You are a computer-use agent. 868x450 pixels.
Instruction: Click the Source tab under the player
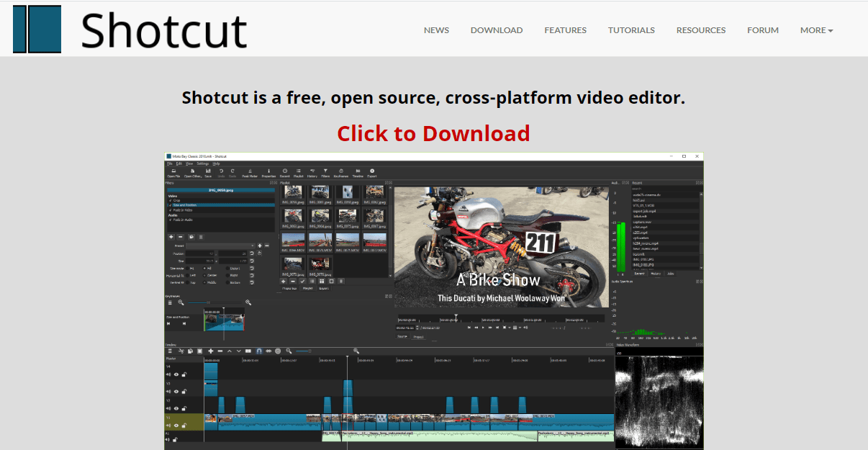(x=402, y=337)
